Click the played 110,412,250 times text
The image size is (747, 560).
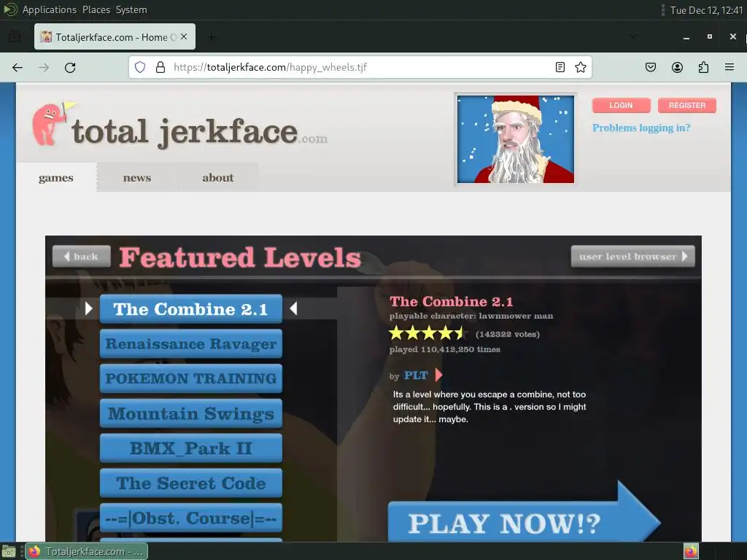point(444,349)
